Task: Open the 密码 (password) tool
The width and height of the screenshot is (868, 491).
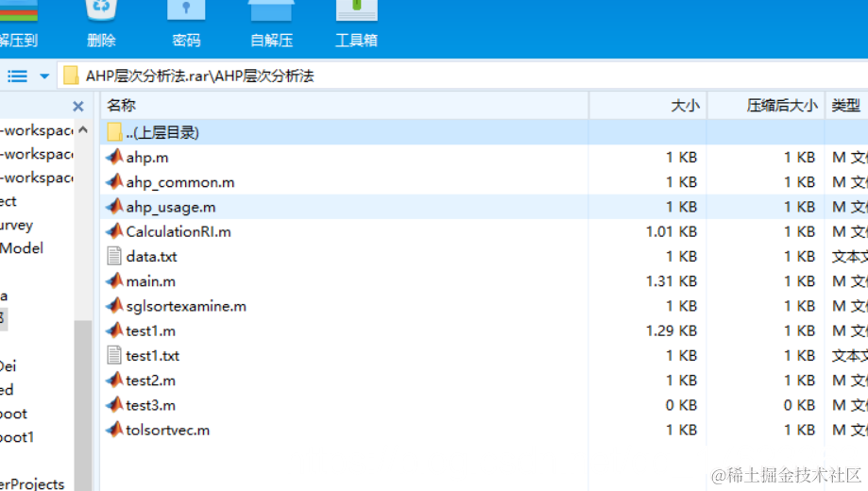Action: tap(186, 11)
